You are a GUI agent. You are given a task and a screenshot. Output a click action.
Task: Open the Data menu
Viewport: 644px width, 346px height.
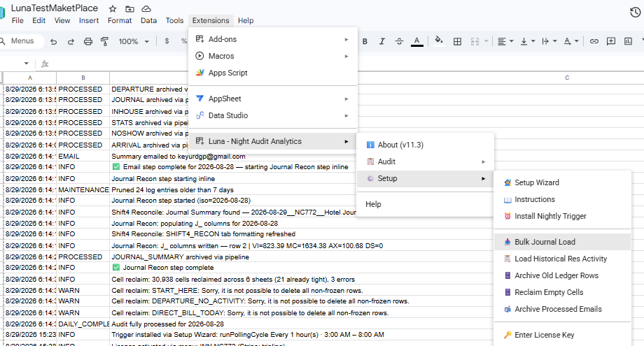tap(148, 20)
